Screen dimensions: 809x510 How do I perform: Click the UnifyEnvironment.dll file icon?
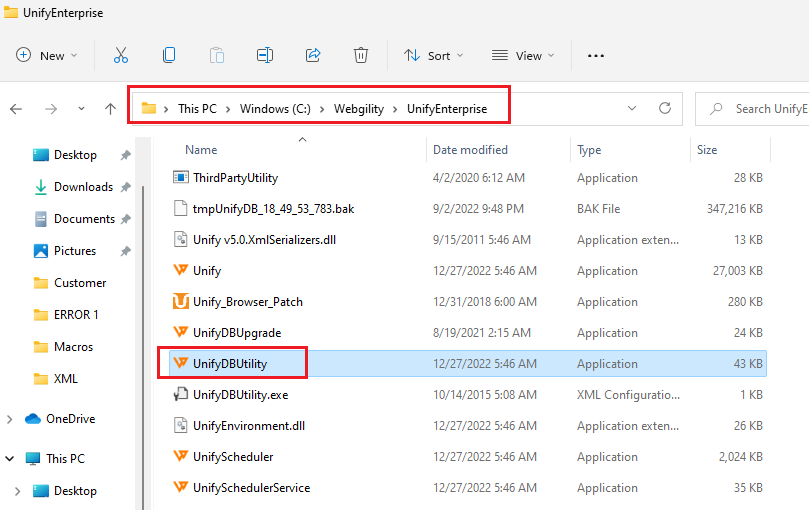click(181, 425)
